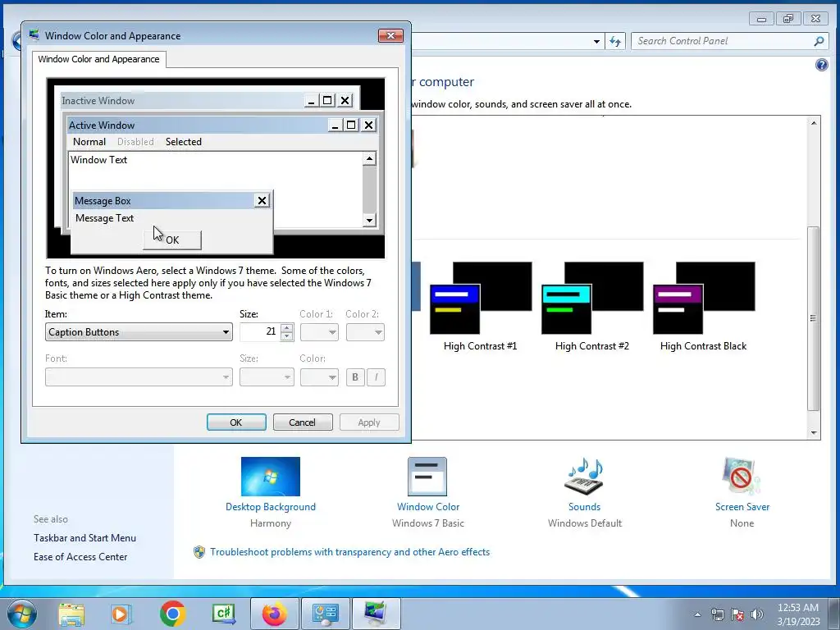Open Taskbar and Start Menu link
Screen dimensions: 840x630
84,538
